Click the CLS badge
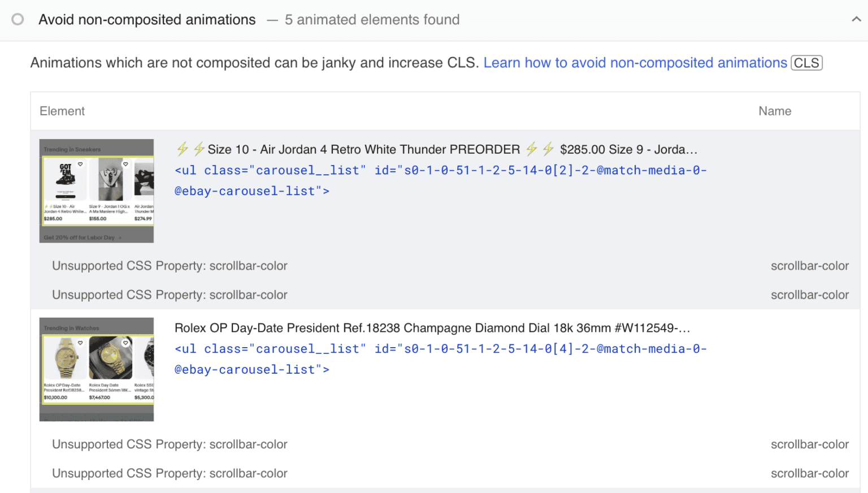This screenshot has height=493, width=868. (806, 63)
